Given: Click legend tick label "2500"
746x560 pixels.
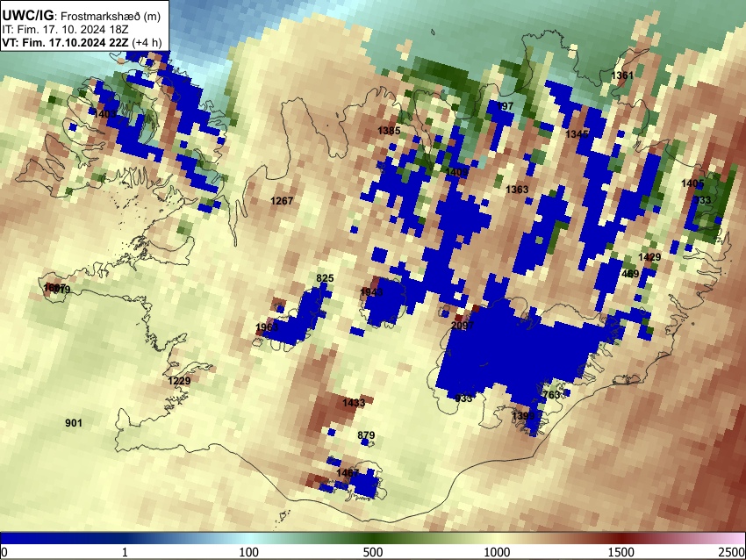Looking at the screenshot, I should pos(733,552).
